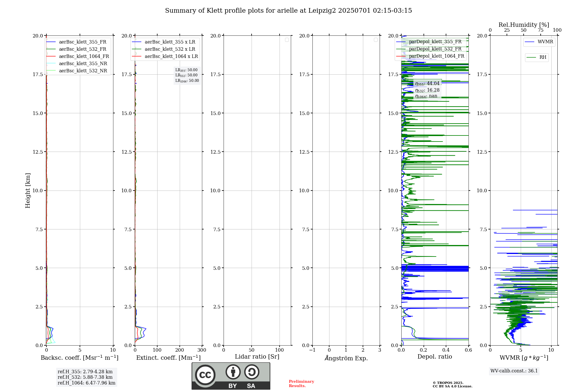577x392 pixels.
Task: Click the BY attribution person icon
Action: click(233, 372)
